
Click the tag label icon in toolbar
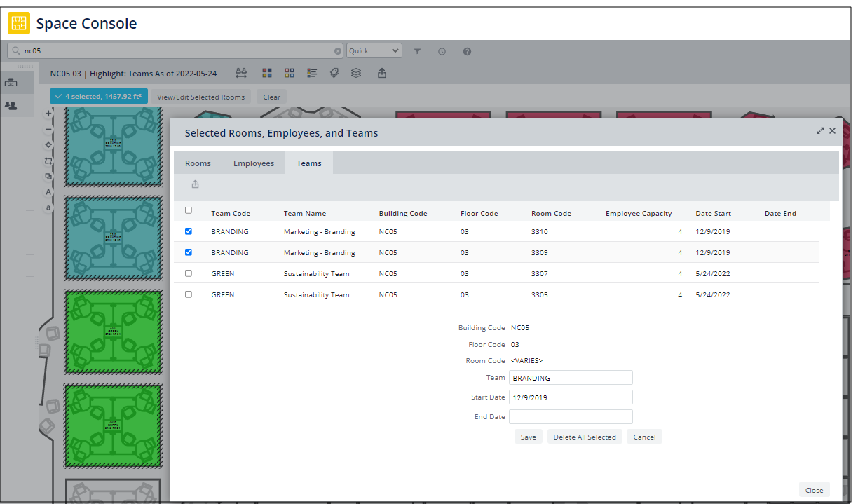334,73
